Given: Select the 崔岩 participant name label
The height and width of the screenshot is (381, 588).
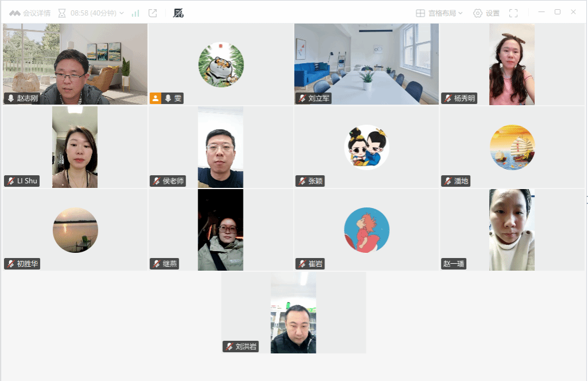Looking at the screenshot, I should pyautogui.click(x=310, y=264).
